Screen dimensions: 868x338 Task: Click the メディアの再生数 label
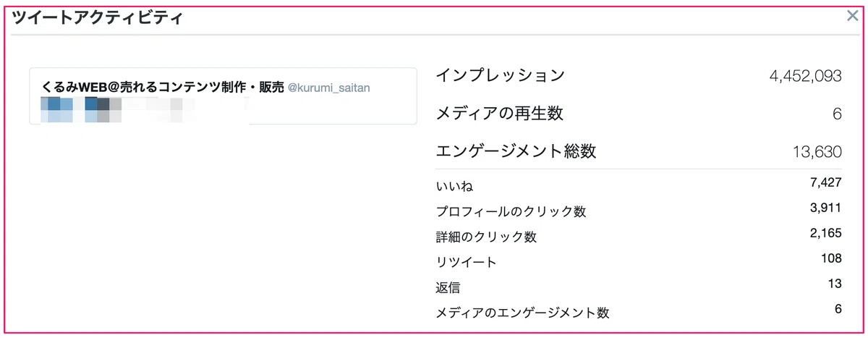pos(500,113)
